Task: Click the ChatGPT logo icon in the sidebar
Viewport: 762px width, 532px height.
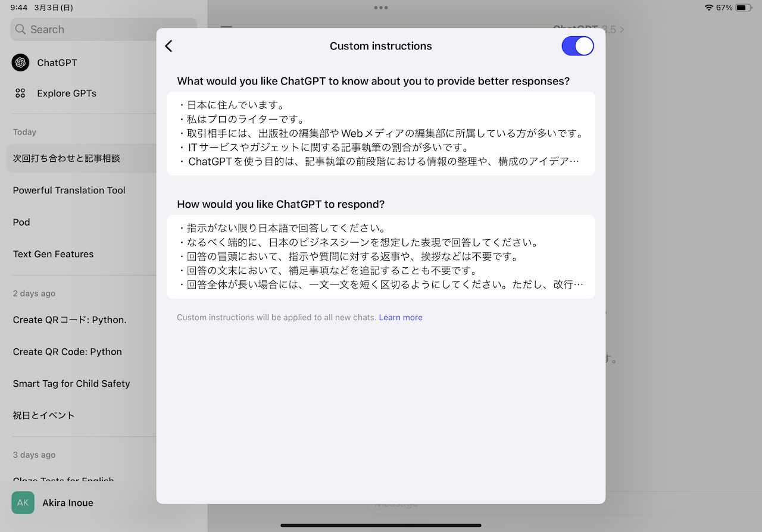Action: 20,62
